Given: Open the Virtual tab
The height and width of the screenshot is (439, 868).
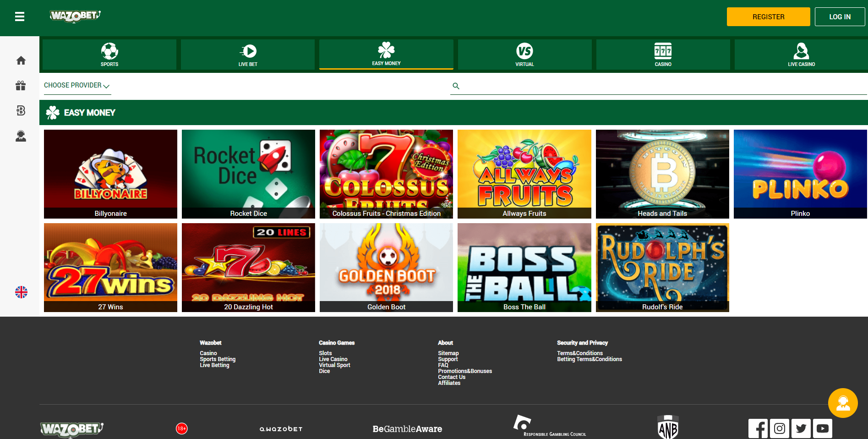Looking at the screenshot, I should click(x=524, y=55).
